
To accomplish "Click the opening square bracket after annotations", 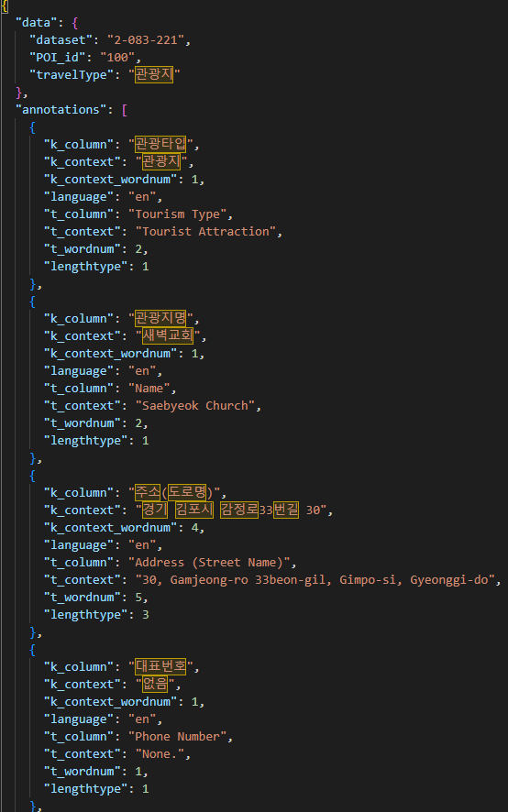I will [125, 109].
